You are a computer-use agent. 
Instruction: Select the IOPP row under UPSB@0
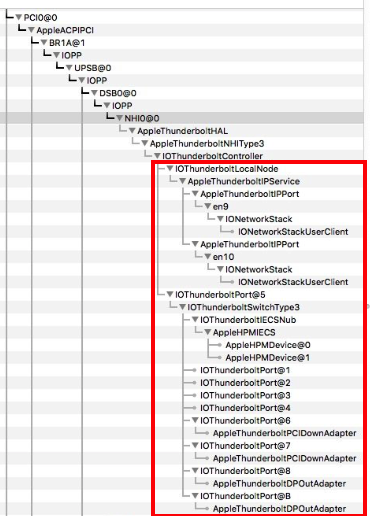click(x=97, y=80)
